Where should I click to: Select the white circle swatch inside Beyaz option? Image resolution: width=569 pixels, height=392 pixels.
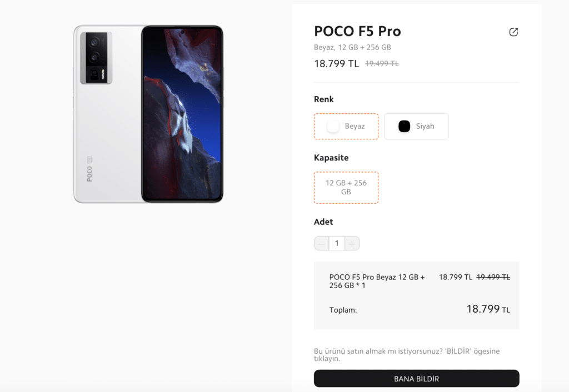point(332,126)
